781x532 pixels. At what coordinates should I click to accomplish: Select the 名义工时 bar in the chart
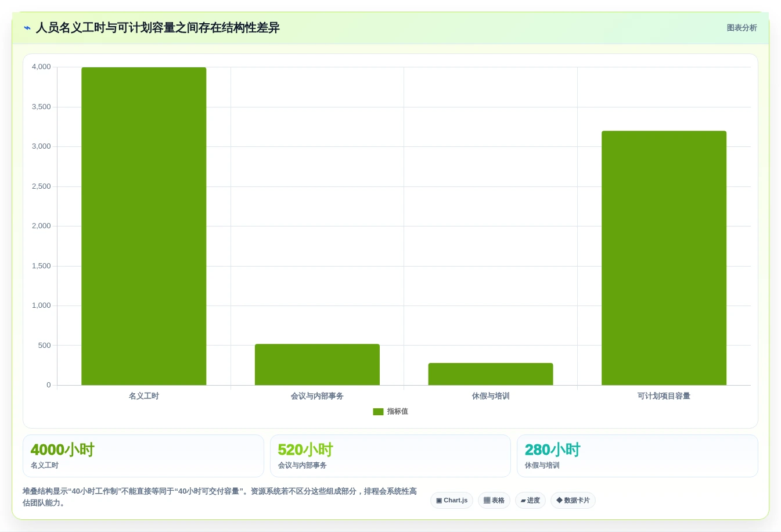point(144,226)
